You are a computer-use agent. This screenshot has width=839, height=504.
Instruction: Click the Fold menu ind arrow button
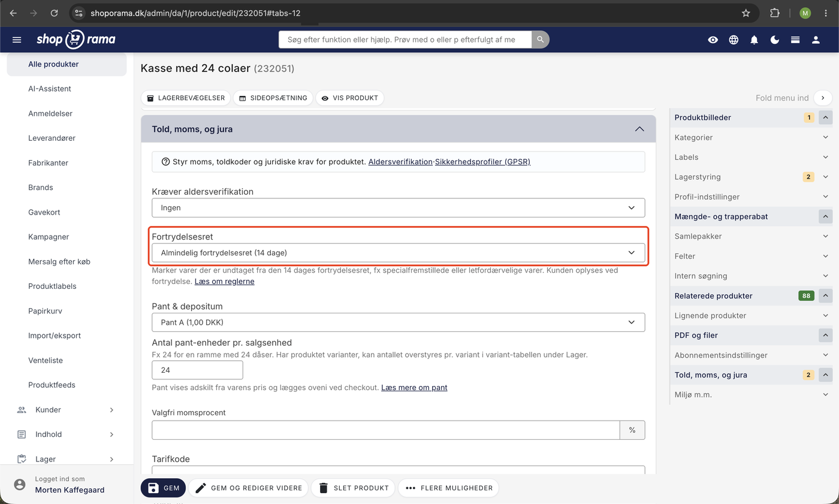pyautogui.click(x=823, y=98)
